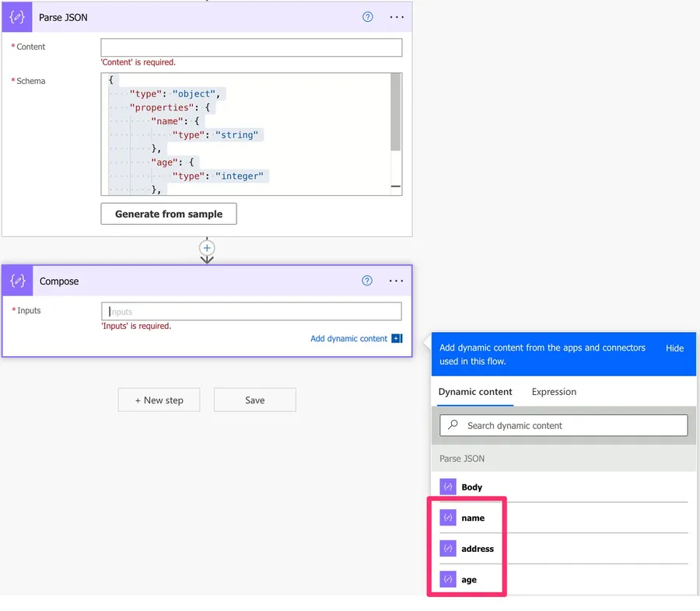Click the Compose Inputs field

click(251, 312)
